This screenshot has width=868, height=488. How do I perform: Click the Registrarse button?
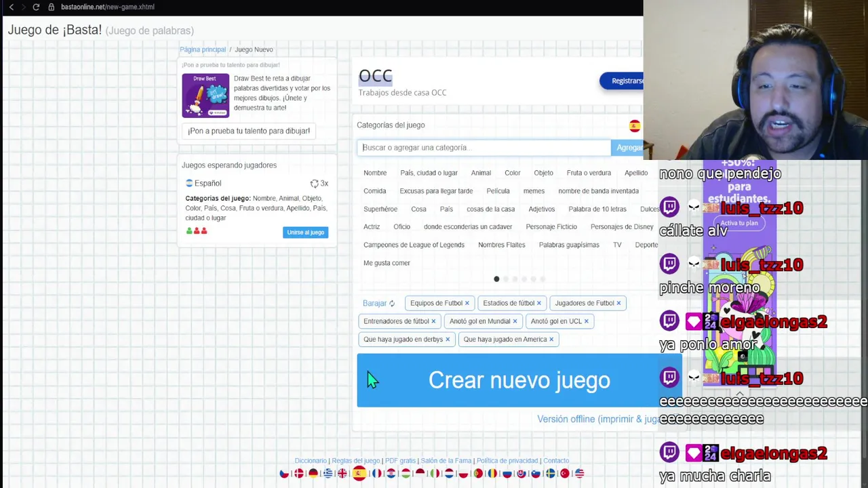pos(623,81)
